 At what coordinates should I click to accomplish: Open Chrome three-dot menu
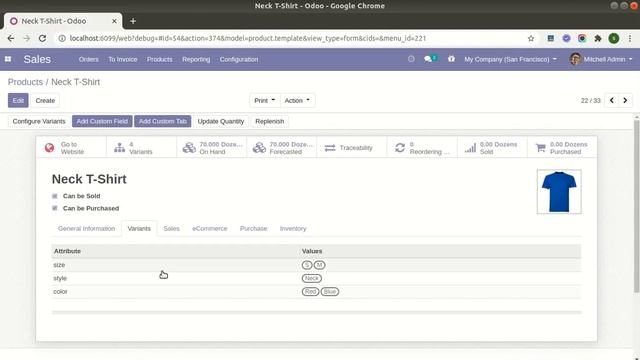(x=630, y=38)
